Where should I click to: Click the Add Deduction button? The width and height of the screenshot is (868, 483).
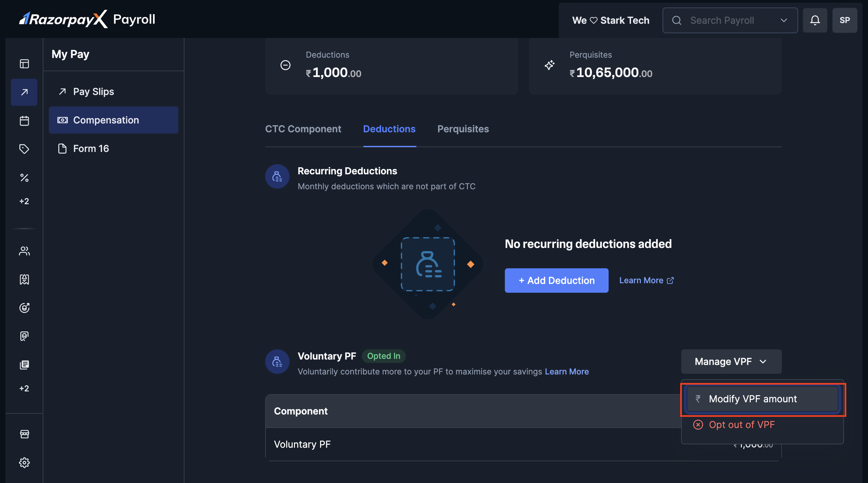pyautogui.click(x=556, y=281)
